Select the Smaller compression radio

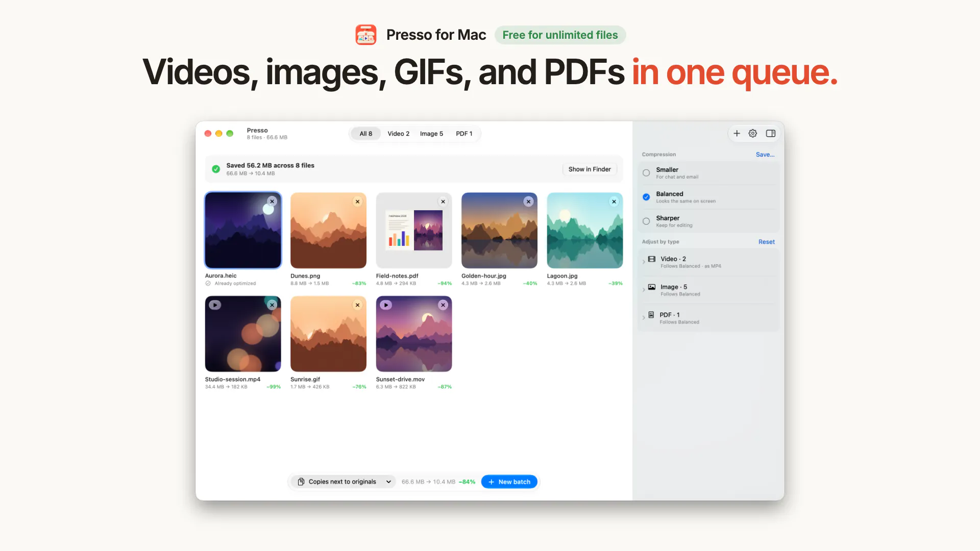pyautogui.click(x=646, y=173)
